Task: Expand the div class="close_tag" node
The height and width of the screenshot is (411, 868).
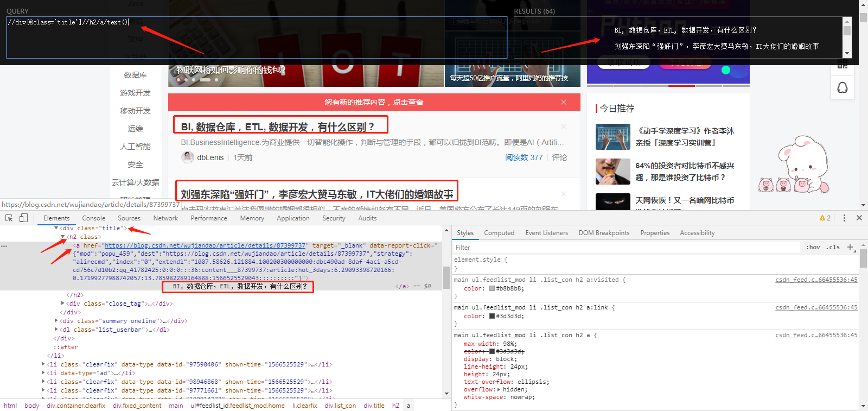Action: click(x=63, y=303)
